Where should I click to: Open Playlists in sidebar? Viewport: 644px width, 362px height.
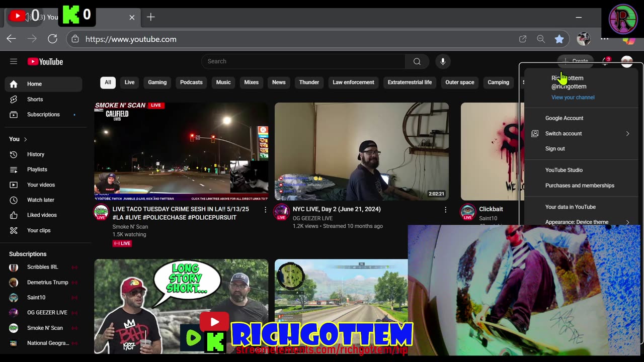pos(43,169)
